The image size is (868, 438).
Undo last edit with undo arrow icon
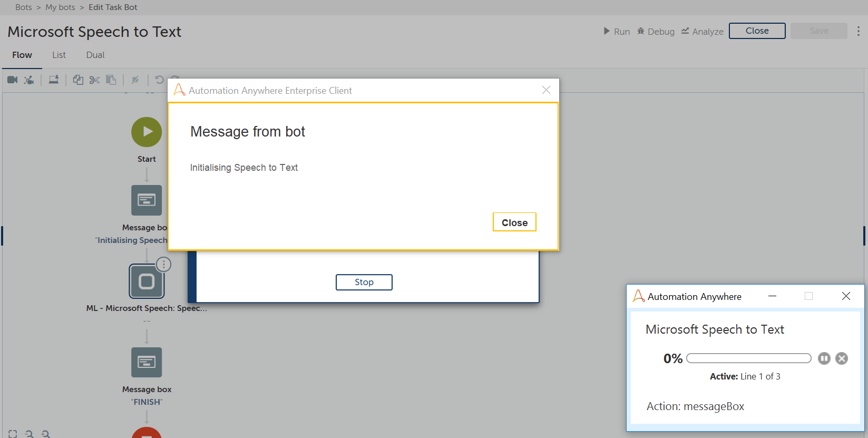click(159, 80)
